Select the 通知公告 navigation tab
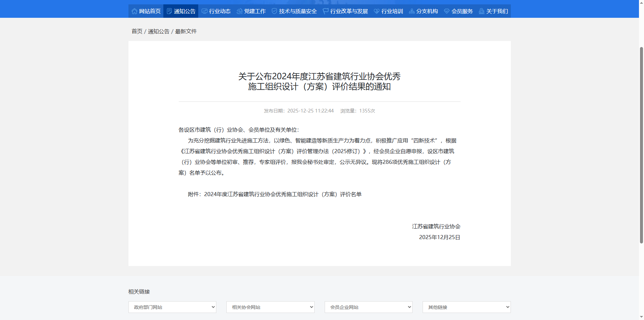This screenshot has height=320, width=644. 181,11
